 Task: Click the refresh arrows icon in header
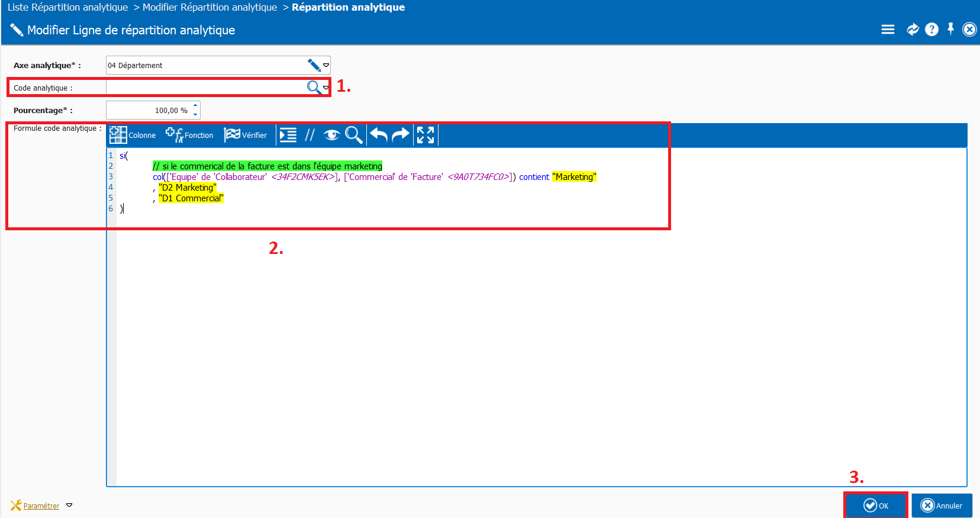click(913, 29)
